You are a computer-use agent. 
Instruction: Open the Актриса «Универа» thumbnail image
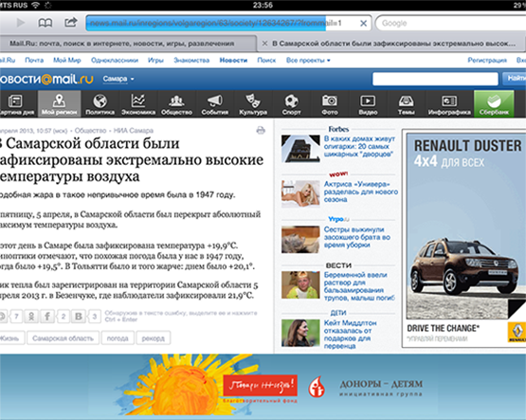(x=300, y=193)
